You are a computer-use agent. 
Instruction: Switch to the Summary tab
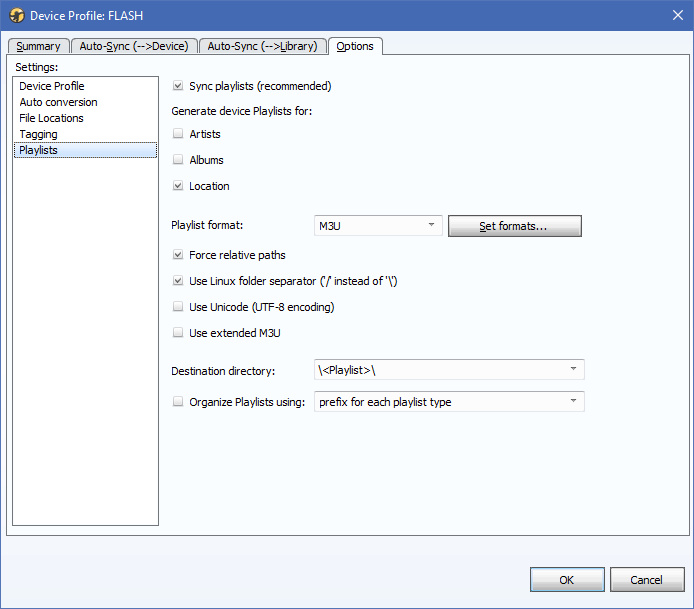click(38, 46)
